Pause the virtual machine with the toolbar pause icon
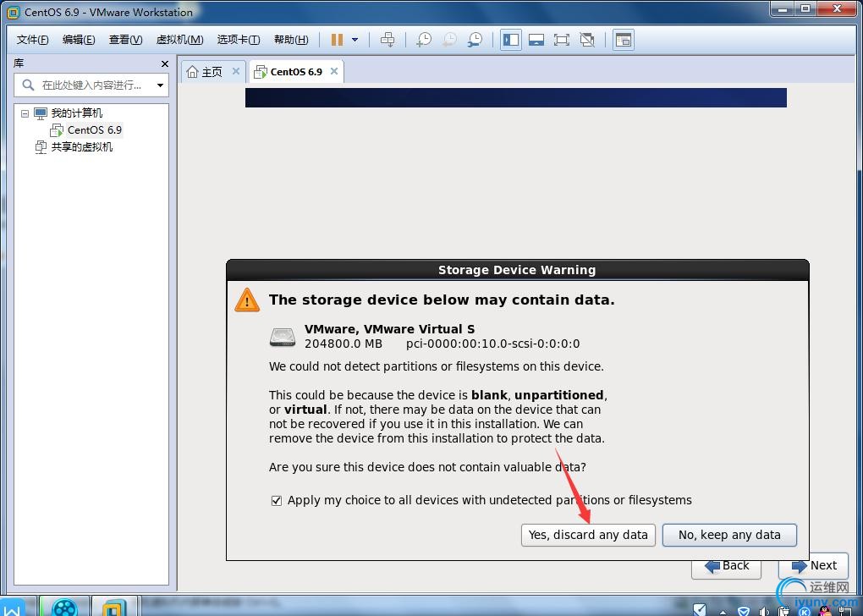 point(337,40)
